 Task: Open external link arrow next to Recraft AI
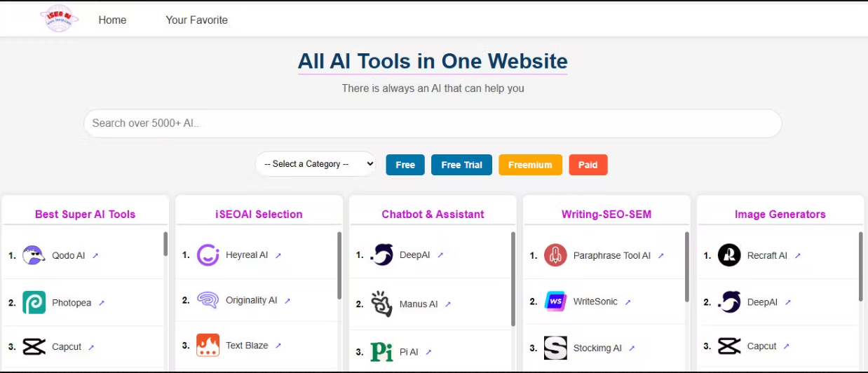point(797,256)
